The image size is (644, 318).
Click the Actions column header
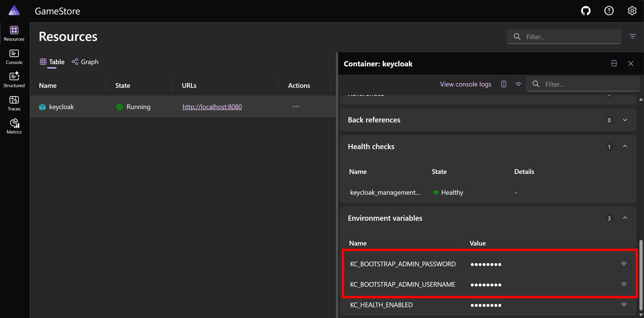[x=299, y=85]
